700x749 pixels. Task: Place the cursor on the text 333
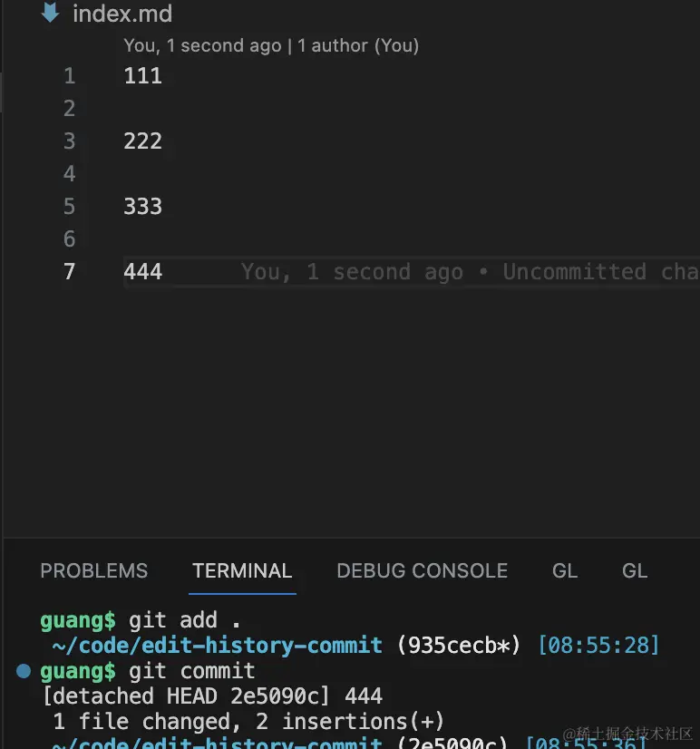(x=143, y=207)
